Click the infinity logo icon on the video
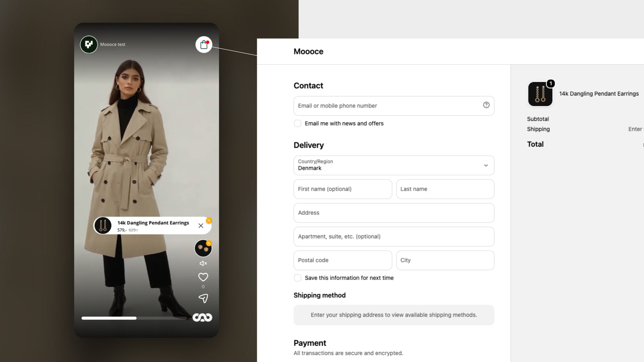Viewport: 644px width, 362px height. [202, 317]
